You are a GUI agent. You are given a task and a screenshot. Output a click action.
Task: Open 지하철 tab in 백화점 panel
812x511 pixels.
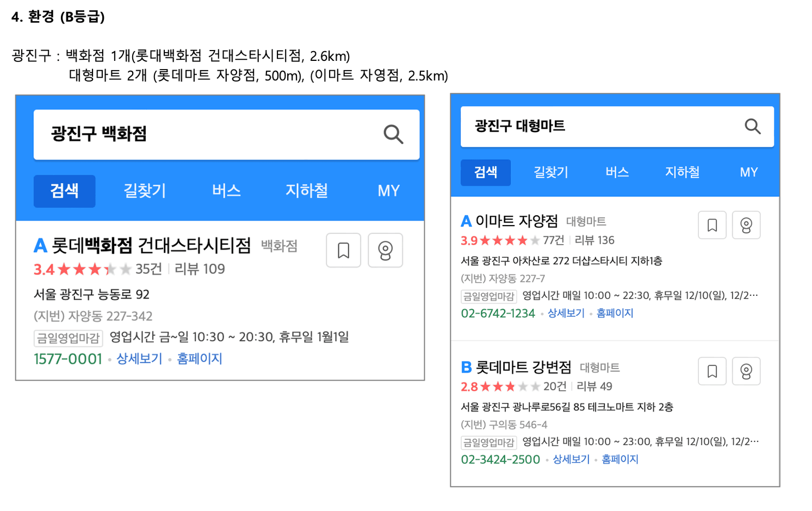click(x=307, y=191)
